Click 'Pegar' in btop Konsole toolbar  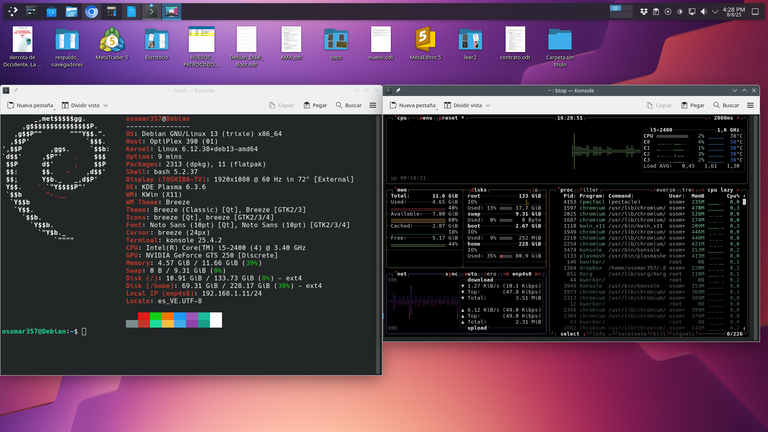[693, 105]
